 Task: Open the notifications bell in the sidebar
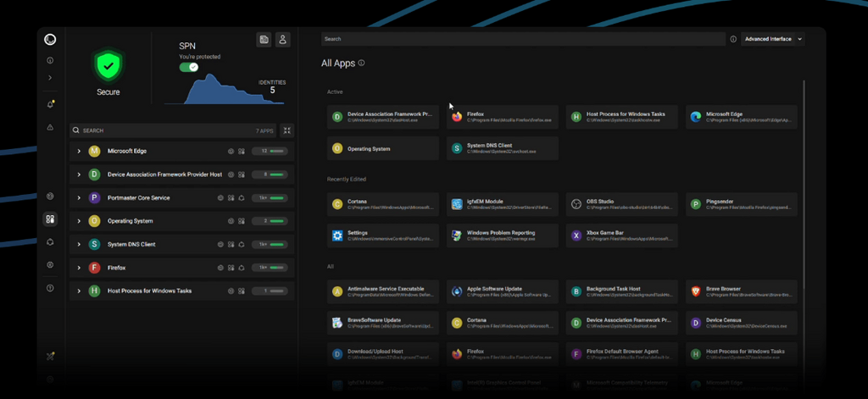[x=50, y=104]
